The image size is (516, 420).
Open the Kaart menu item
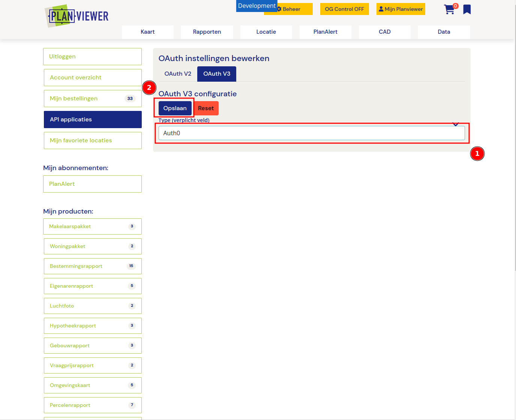point(148,32)
